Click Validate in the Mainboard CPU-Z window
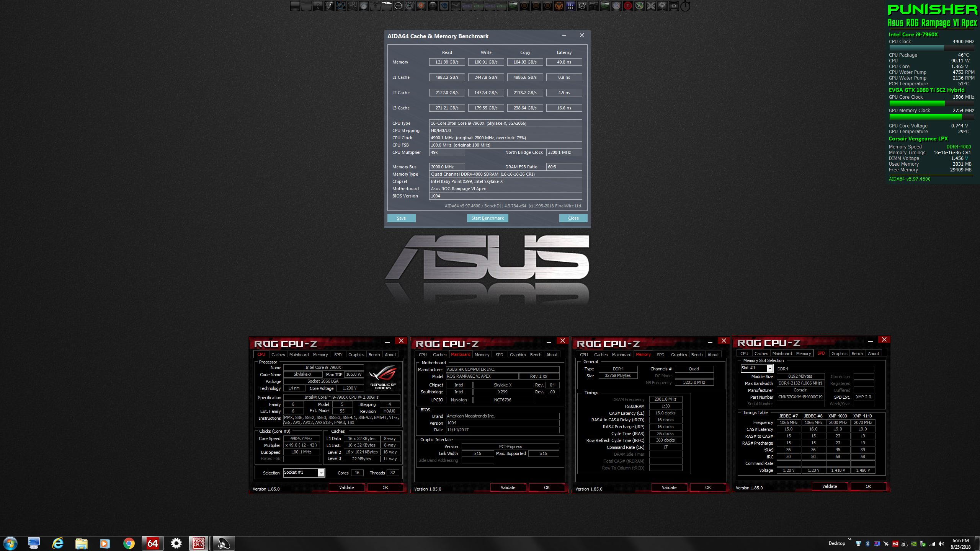 [508, 487]
